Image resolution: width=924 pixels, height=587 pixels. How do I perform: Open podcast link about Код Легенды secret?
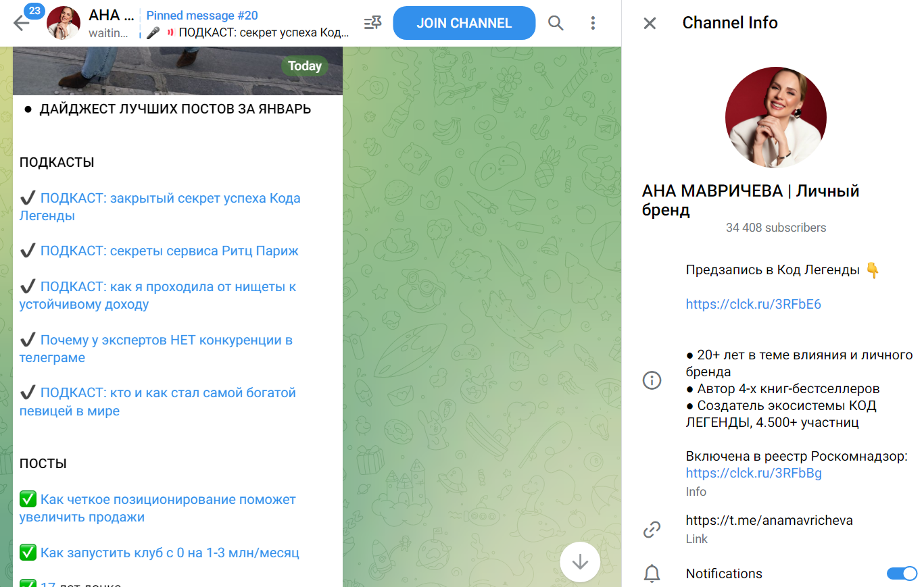click(160, 207)
